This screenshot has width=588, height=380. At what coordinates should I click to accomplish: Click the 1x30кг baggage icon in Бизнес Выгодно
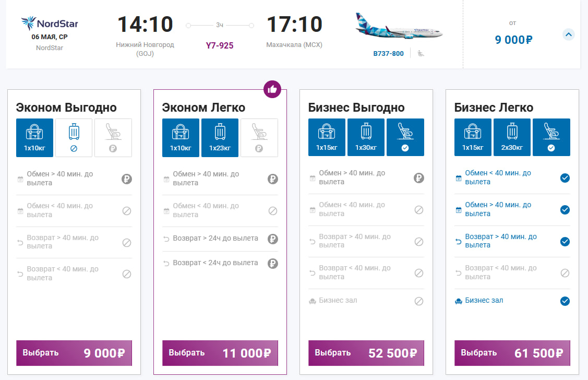coord(366,137)
